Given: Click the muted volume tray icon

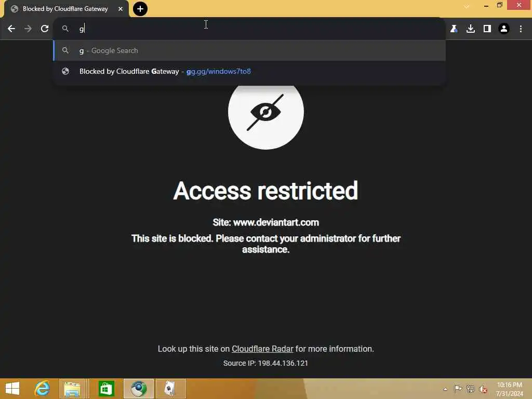Looking at the screenshot, I should point(483,389).
